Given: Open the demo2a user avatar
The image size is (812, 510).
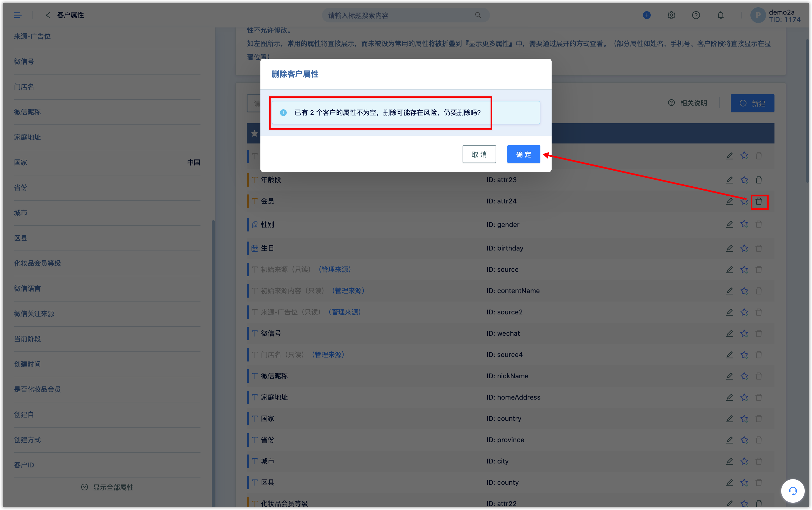Looking at the screenshot, I should (757, 15).
